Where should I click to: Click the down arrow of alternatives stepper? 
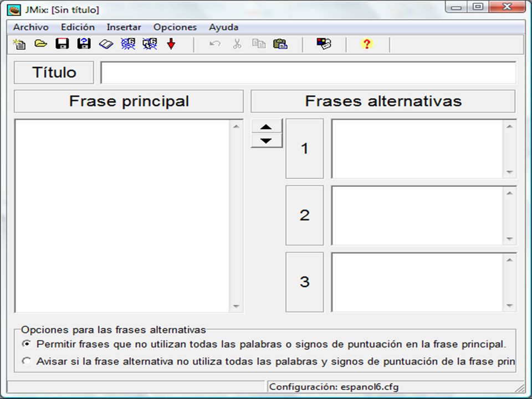coord(267,140)
